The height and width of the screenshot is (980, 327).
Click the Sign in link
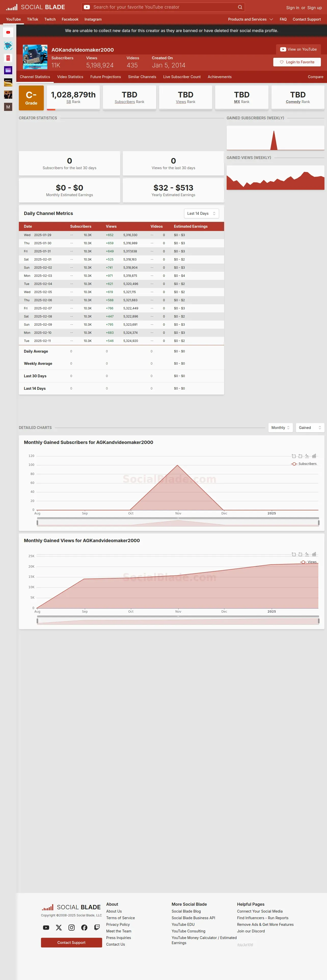(292, 8)
